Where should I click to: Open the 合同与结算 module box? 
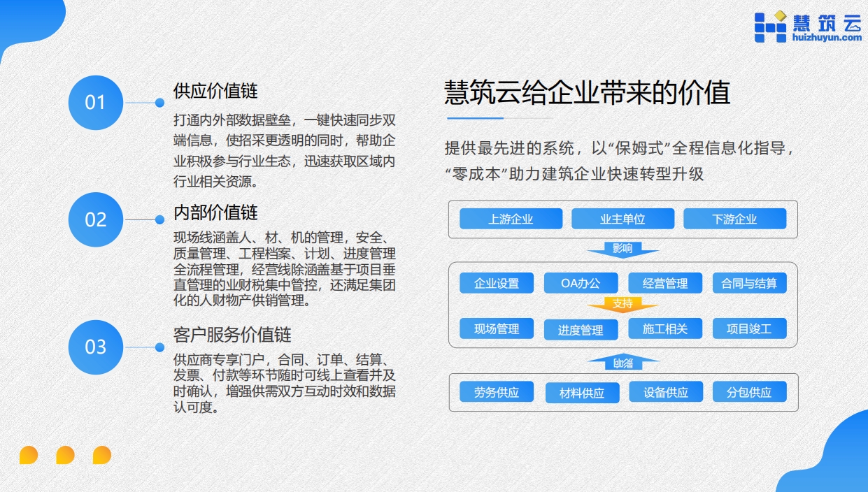pyautogui.click(x=749, y=283)
